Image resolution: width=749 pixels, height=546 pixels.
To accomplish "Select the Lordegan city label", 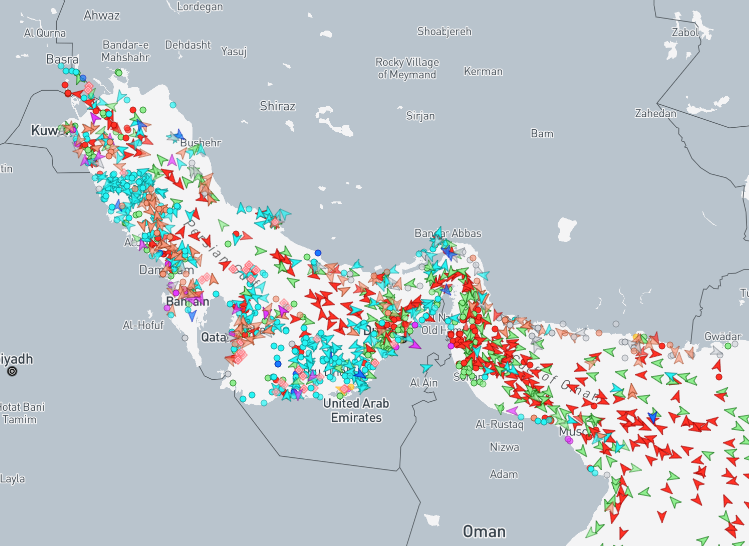I will pos(200,6).
